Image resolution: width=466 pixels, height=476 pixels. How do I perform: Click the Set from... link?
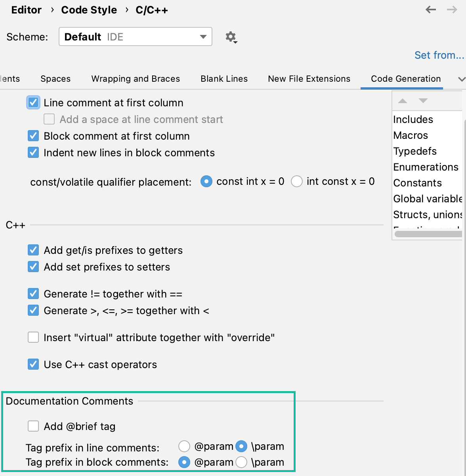(x=439, y=55)
